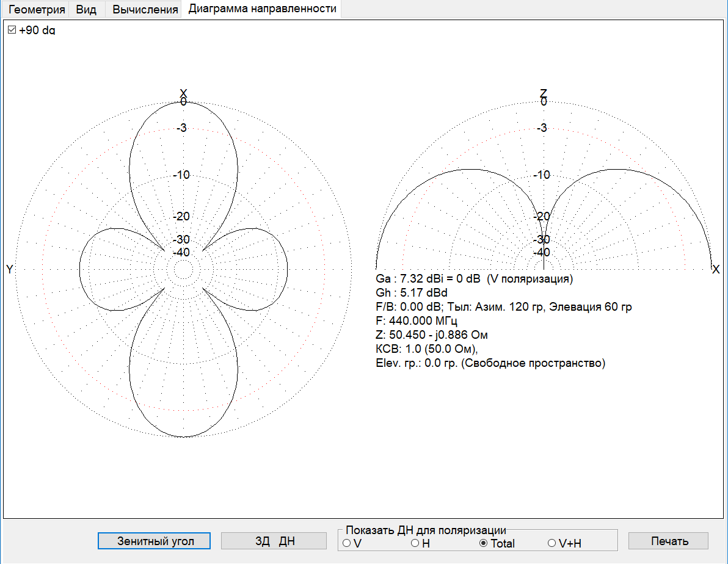Select the V polarization radio button

coord(346,543)
